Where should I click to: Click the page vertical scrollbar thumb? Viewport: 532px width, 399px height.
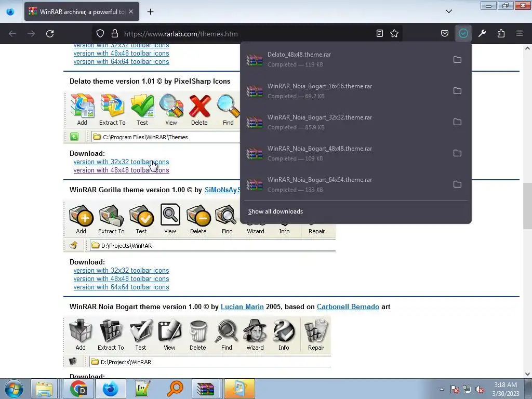coord(527,206)
